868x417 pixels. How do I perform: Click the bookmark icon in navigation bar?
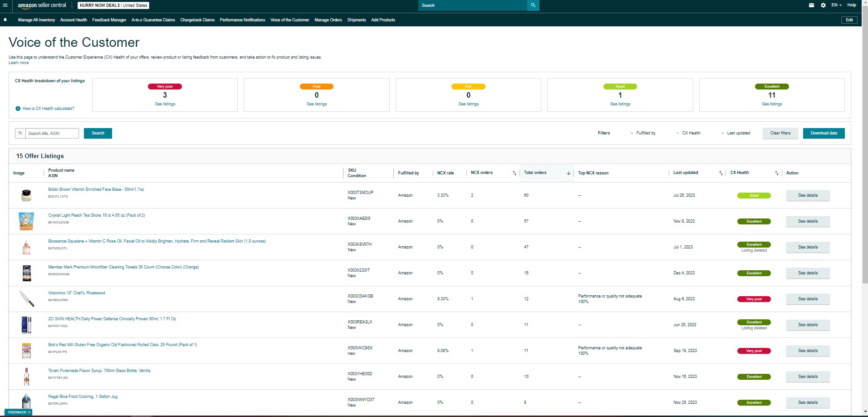(x=5, y=20)
